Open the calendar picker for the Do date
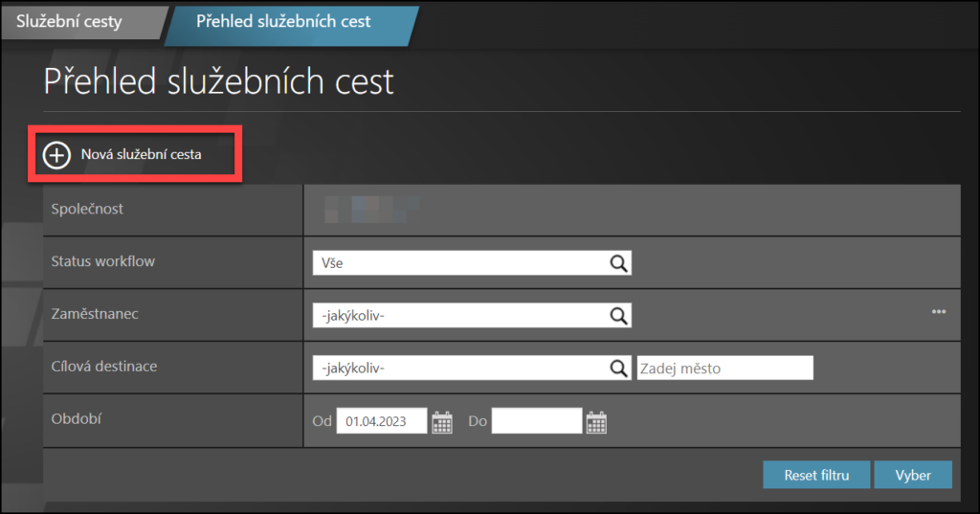The height and width of the screenshot is (514, 980). pos(596,422)
